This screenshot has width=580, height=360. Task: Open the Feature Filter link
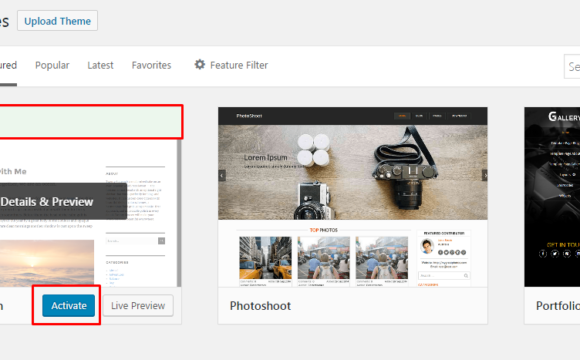point(239,65)
